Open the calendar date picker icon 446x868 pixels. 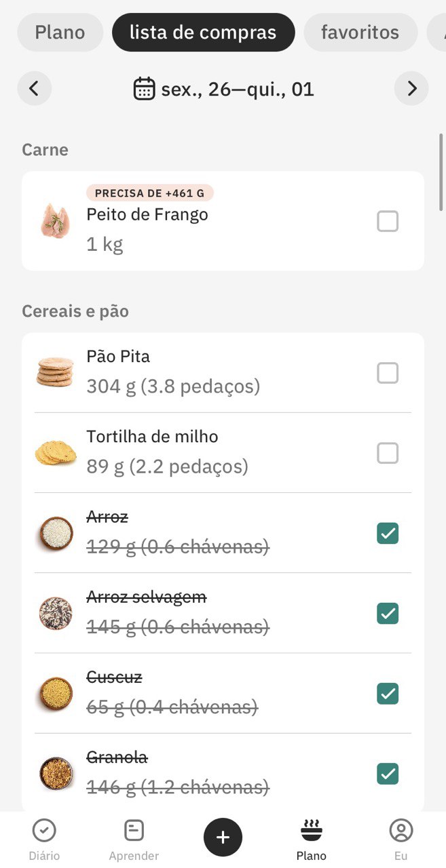144,89
